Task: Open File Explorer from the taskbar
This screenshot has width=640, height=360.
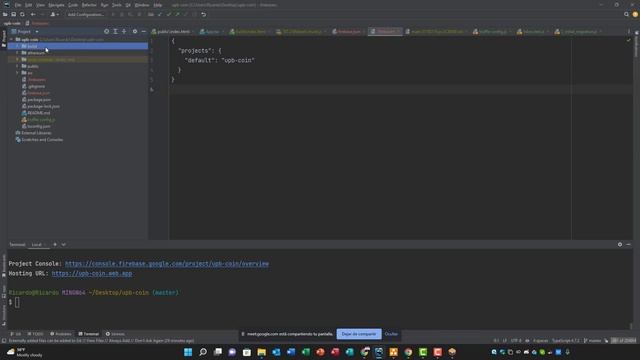Action: 262,352
